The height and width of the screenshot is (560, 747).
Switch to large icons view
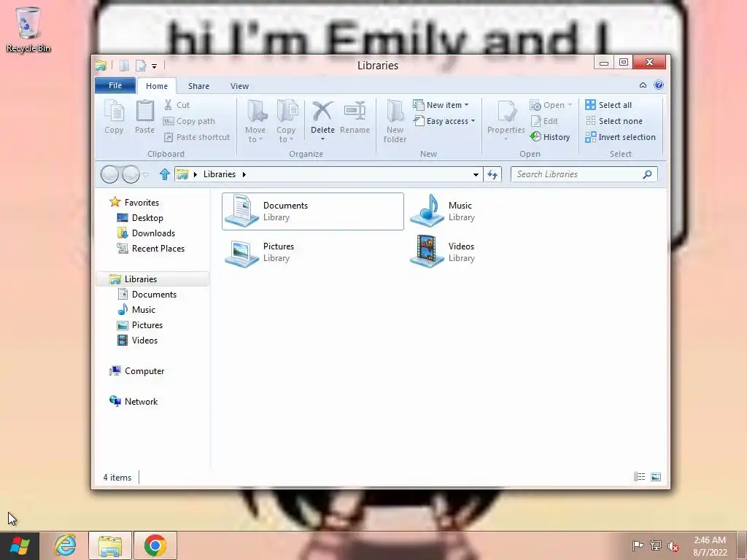pos(656,477)
